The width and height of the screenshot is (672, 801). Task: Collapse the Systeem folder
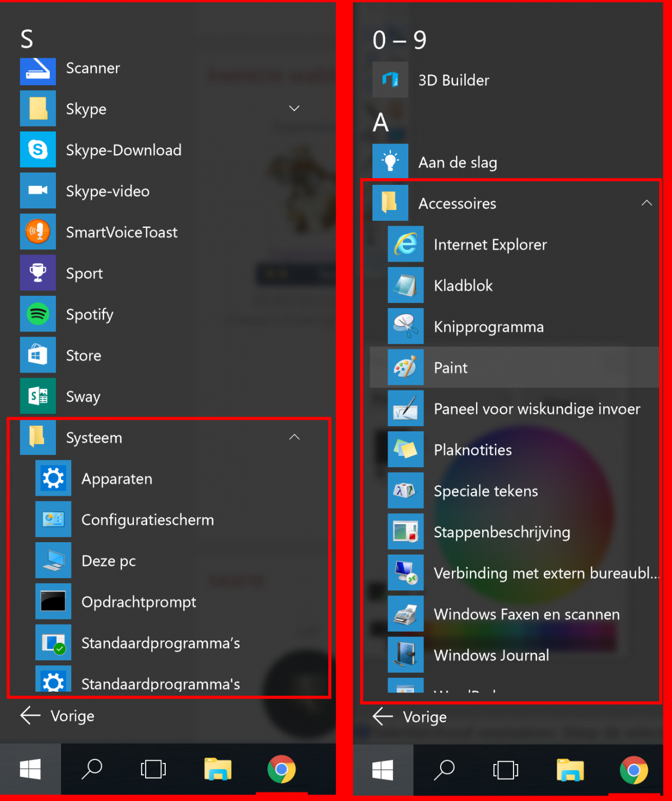[x=294, y=437]
